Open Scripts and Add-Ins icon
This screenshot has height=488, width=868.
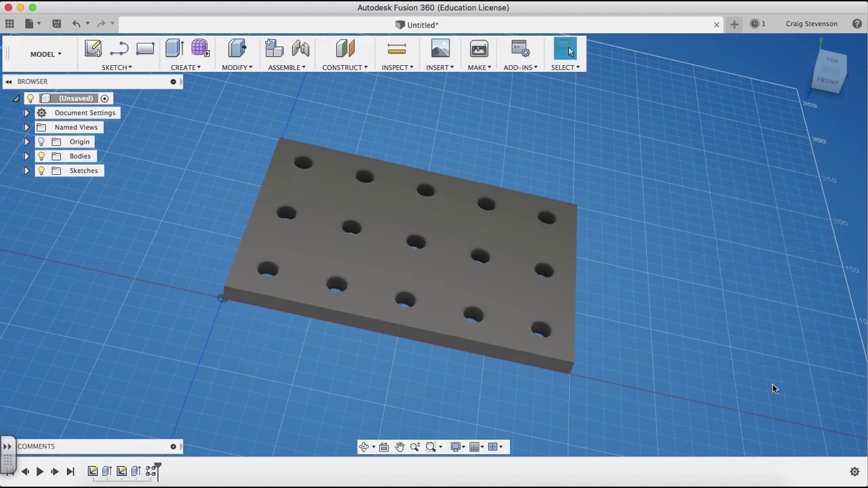coord(521,49)
